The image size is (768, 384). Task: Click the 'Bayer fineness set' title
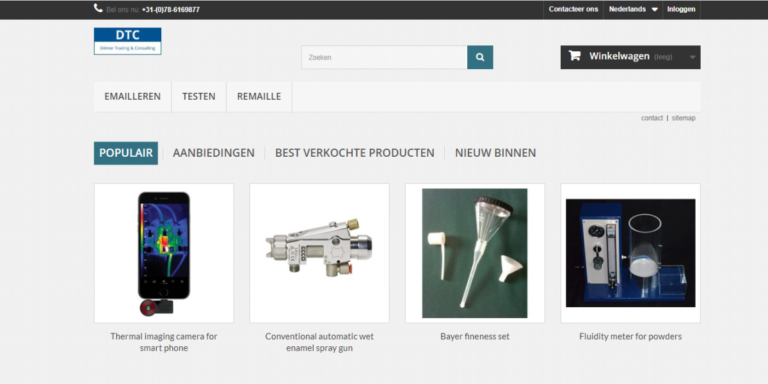coord(475,336)
